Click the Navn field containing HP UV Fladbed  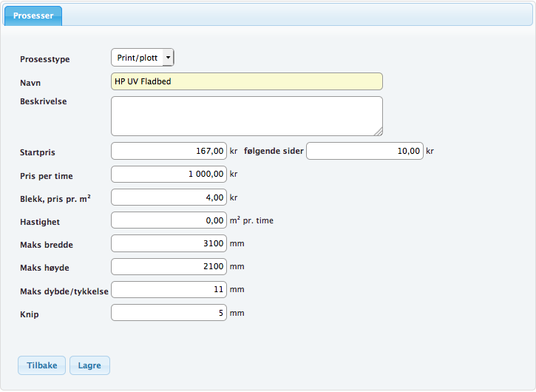coord(246,81)
